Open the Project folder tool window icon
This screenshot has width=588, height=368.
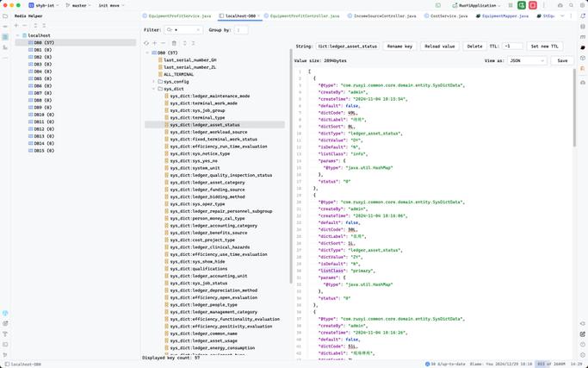click(5, 16)
